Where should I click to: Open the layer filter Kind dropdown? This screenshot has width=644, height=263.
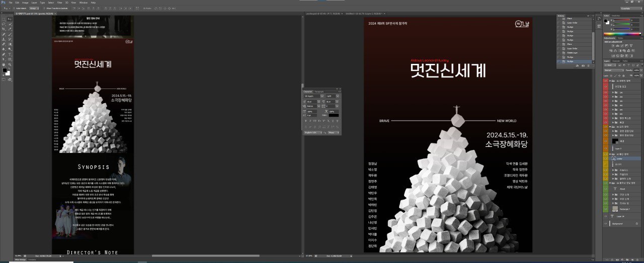610,65
